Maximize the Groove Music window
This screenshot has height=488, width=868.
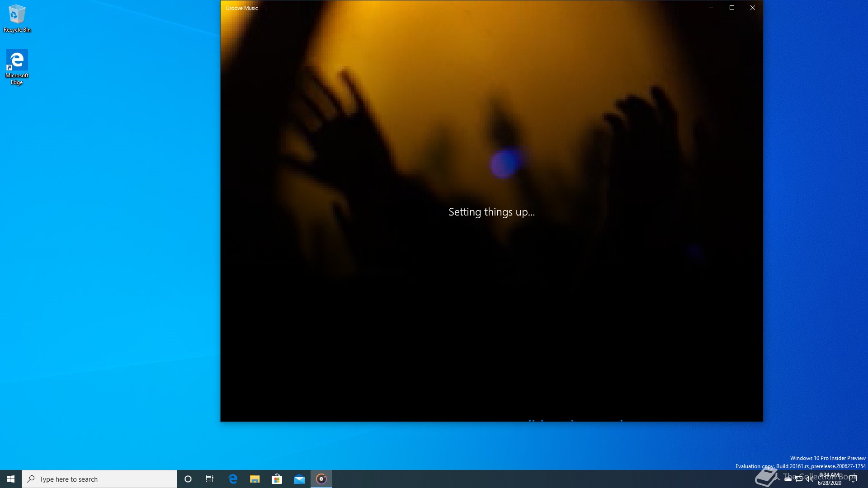tap(732, 8)
